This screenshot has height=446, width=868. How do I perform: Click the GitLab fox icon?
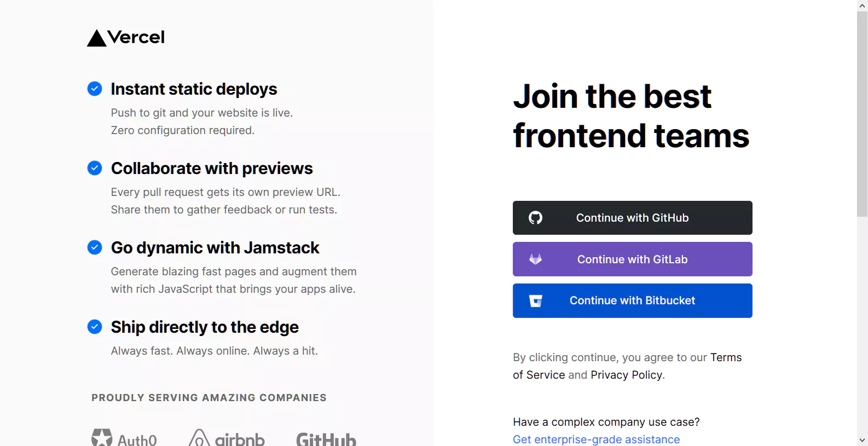535,259
